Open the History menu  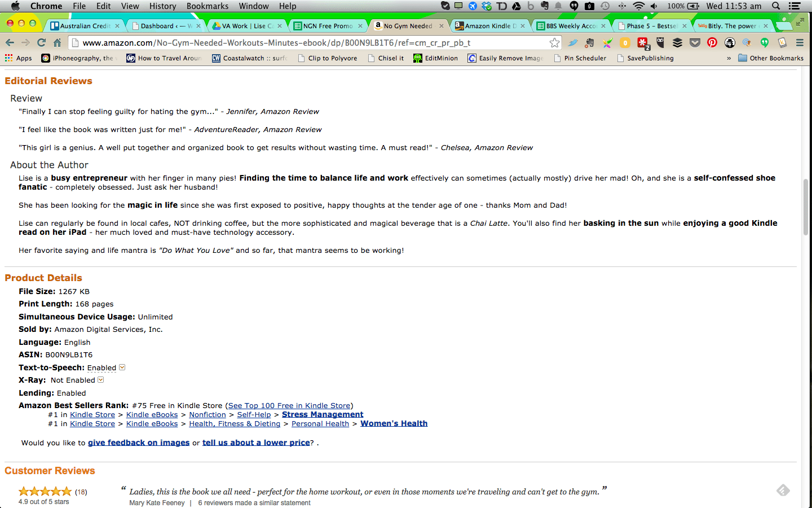163,6
